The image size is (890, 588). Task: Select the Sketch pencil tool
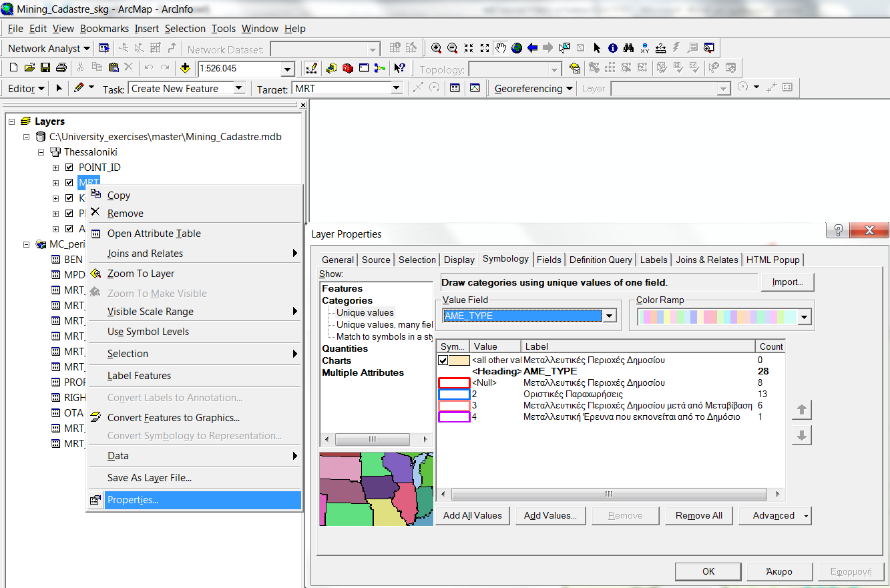(x=79, y=88)
